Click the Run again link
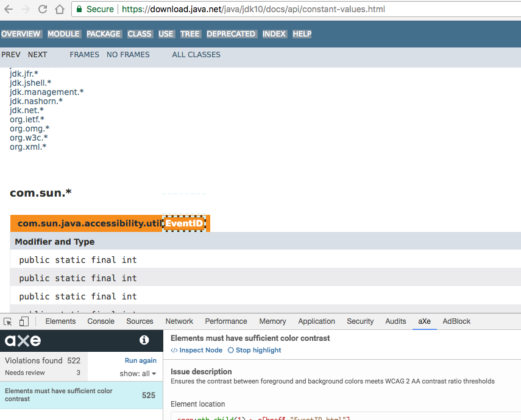 coord(141,360)
